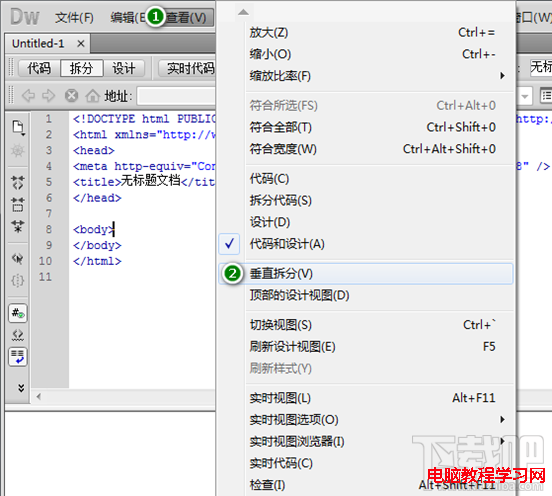The width and height of the screenshot is (552, 496).
Task: Click the horizontal scrollbar left arrow in the code pane
Action: tap(39, 397)
